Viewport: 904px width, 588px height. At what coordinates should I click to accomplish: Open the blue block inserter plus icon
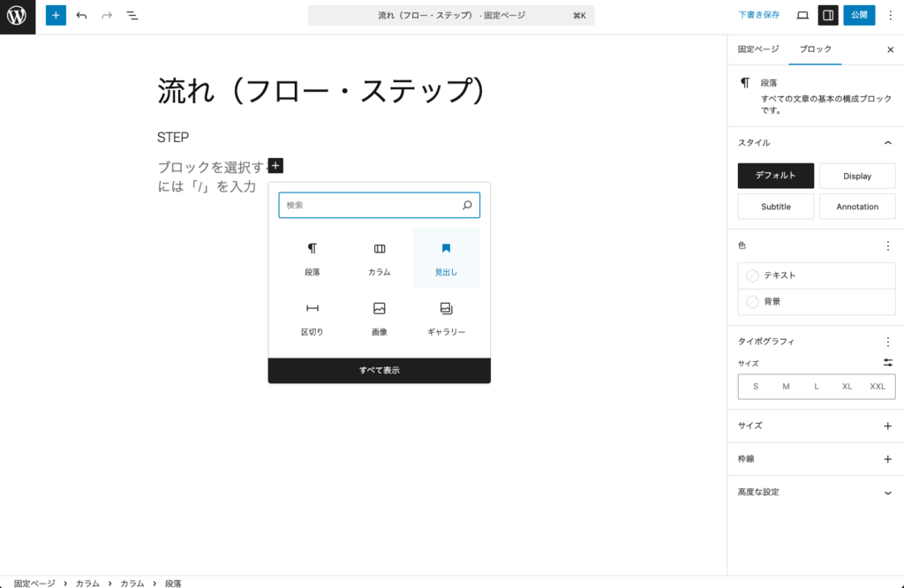[56, 15]
